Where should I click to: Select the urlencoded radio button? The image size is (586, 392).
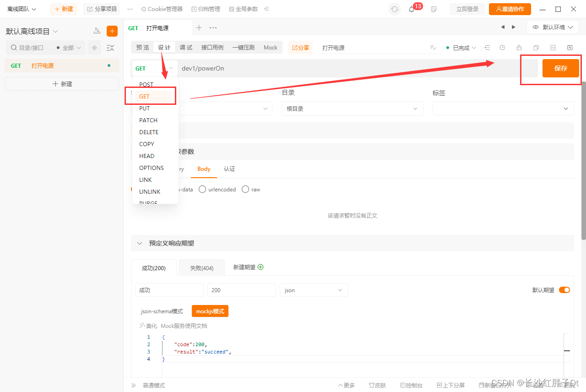point(202,189)
